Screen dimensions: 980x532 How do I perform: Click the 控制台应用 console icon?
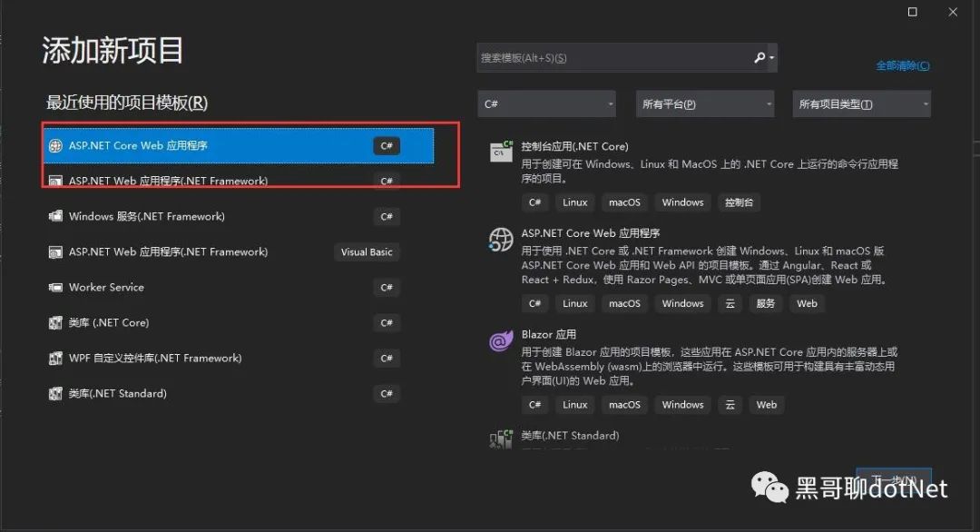[501, 152]
